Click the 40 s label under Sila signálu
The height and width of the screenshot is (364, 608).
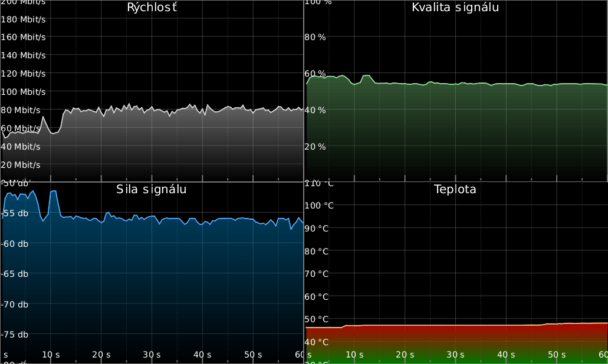[x=202, y=355]
